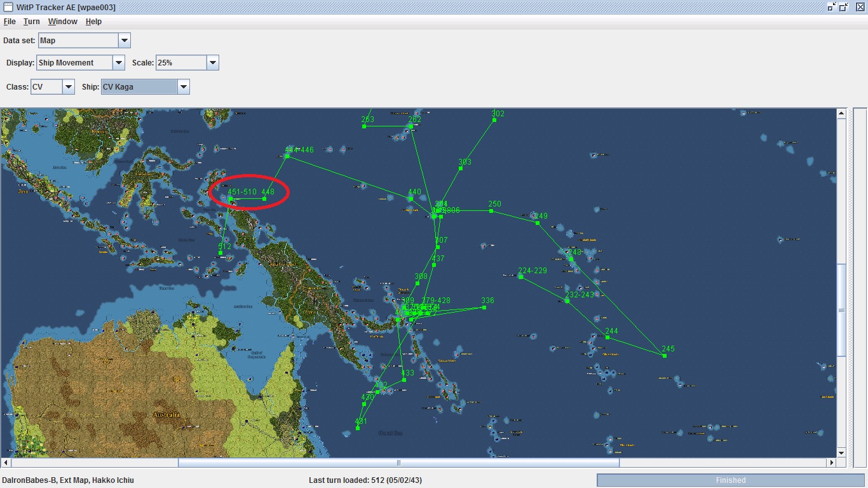Open the File menu
Screen dimensions: 868x488
coord(10,22)
